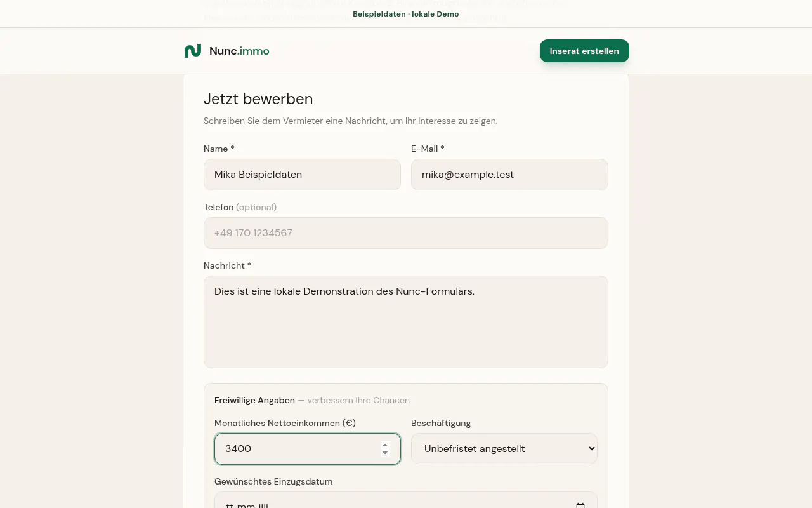This screenshot has height=508, width=812.
Task: Click inside the Nachricht text area
Action: (406, 322)
